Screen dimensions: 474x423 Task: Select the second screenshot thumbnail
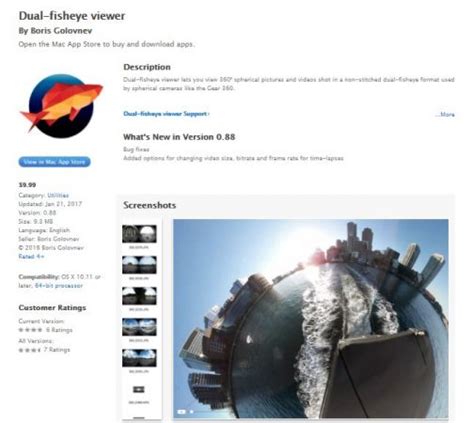click(x=139, y=265)
